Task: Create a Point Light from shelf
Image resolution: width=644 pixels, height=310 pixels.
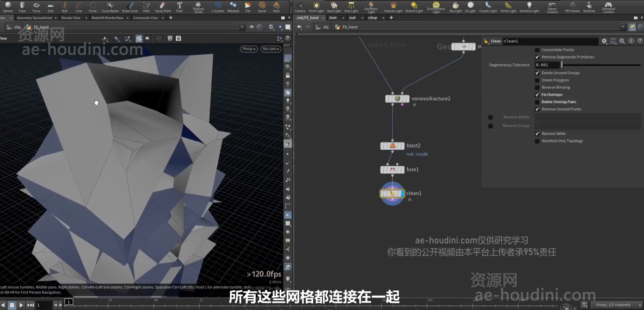Action: pos(316,7)
